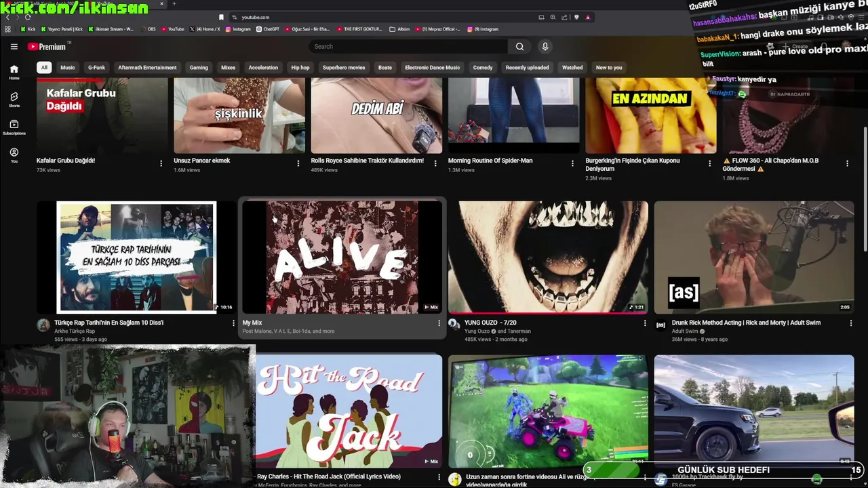Select the Electronic Dance Music chip
Image resolution: width=868 pixels, height=488 pixels.
click(x=432, y=68)
